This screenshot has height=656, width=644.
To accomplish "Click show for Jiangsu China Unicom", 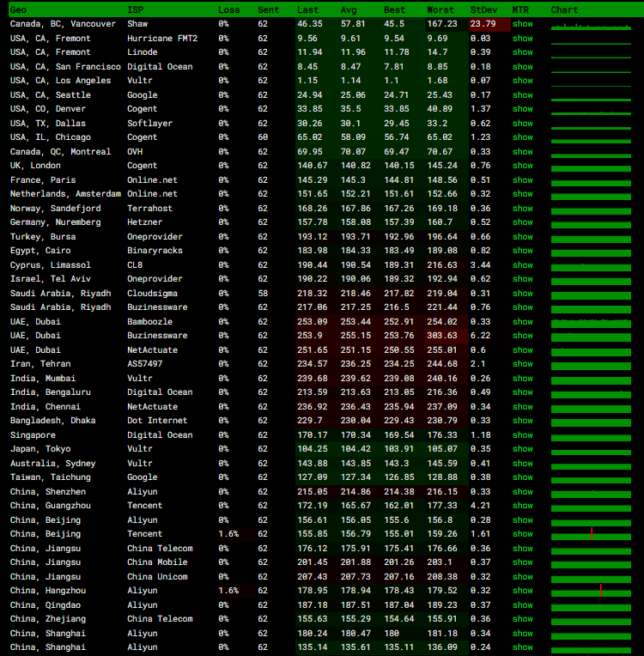I will pyautogui.click(x=523, y=577).
